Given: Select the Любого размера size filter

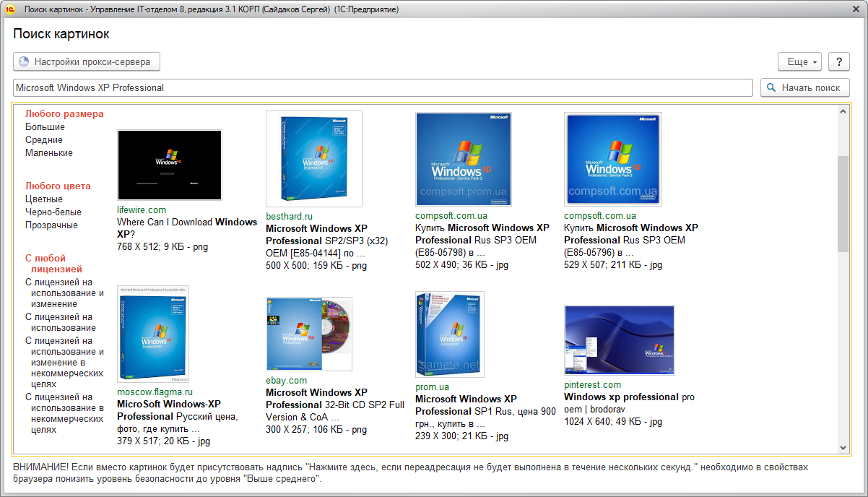Looking at the screenshot, I should pyautogui.click(x=64, y=113).
